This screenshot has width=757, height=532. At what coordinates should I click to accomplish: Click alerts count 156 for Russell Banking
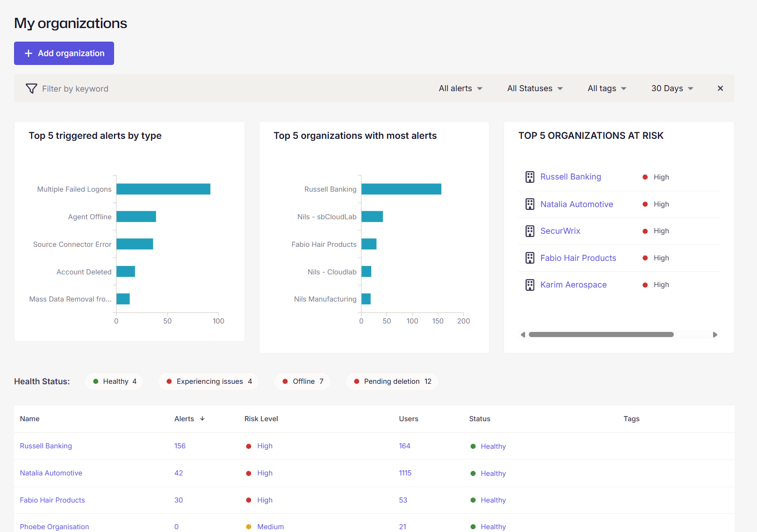[x=180, y=446]
